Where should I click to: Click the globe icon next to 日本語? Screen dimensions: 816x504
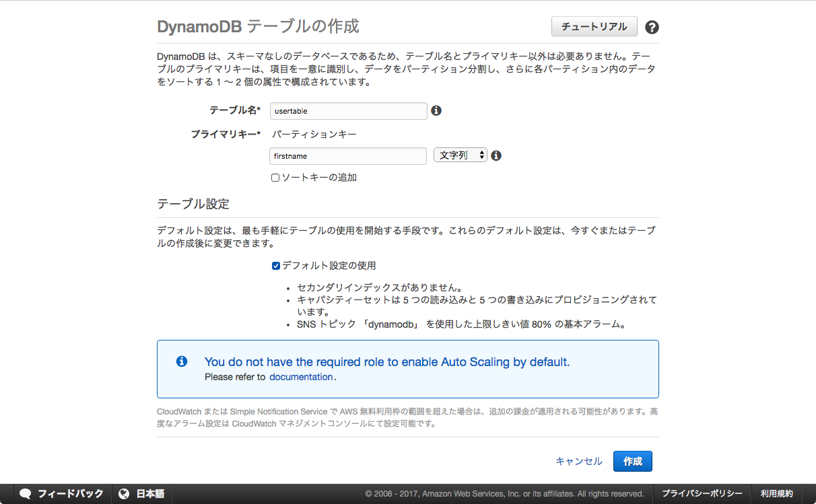(125, 493)
